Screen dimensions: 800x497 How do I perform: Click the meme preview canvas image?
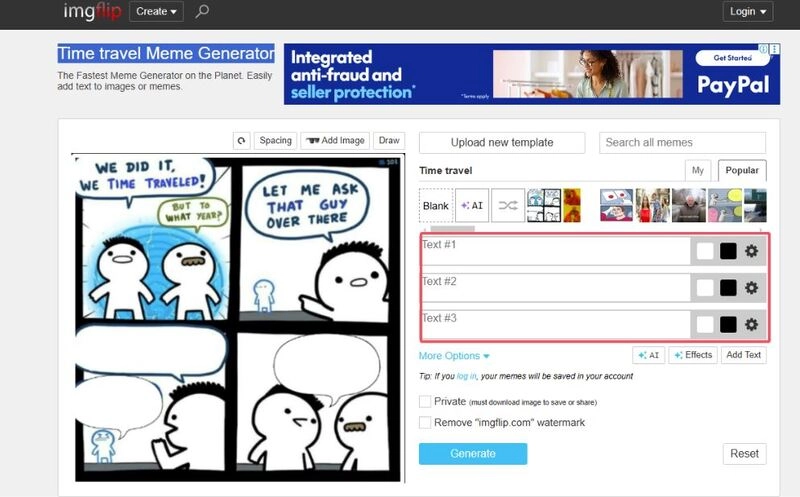click(x=238, y=317)
